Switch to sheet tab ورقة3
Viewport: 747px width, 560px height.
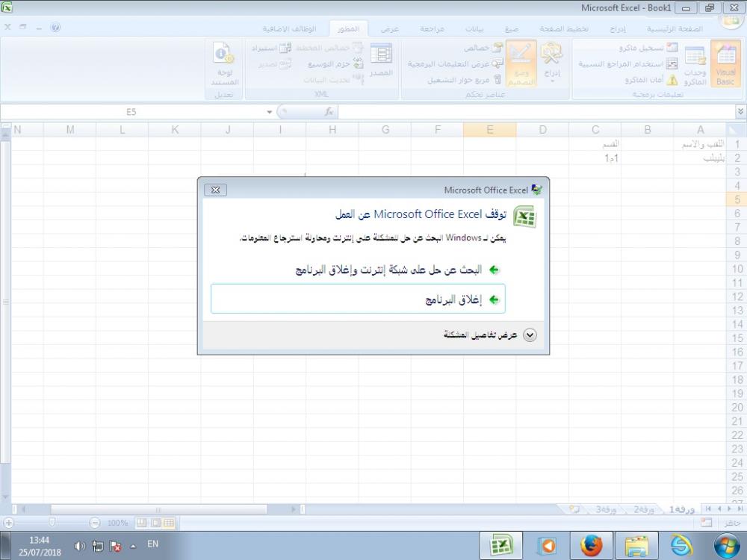606,509
